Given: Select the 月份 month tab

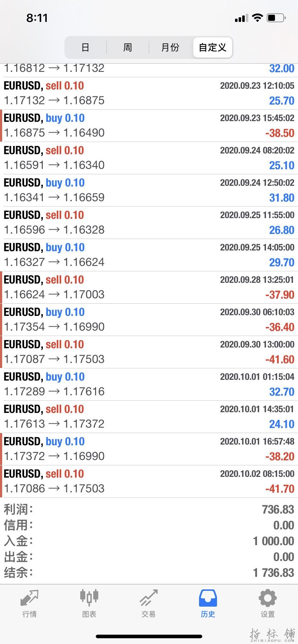Looking at the screenshot, I should click(170, 47).
